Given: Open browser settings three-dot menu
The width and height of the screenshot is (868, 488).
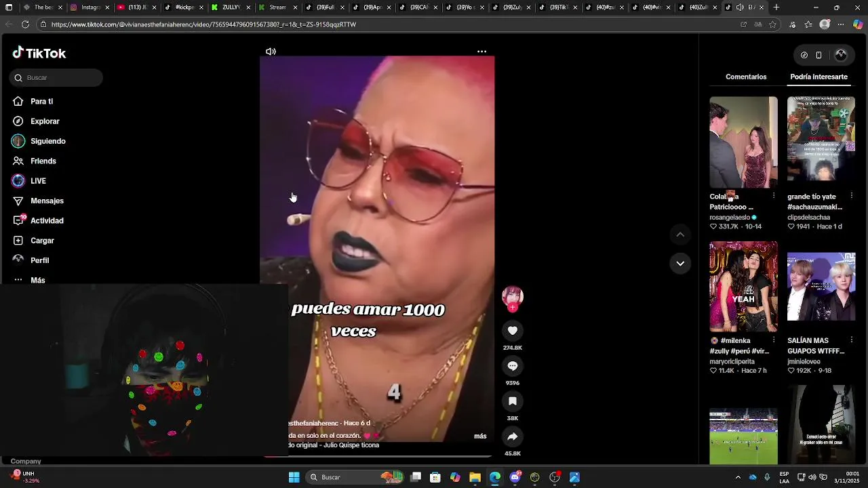Looking at the screenshot, I should [841, 24].
